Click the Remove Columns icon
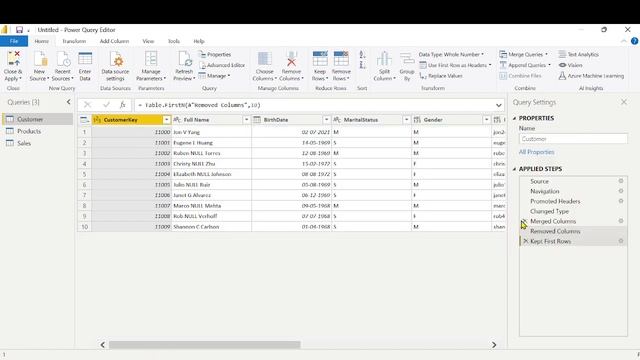The height and width of the screenshot is (360, 640). 291,59
